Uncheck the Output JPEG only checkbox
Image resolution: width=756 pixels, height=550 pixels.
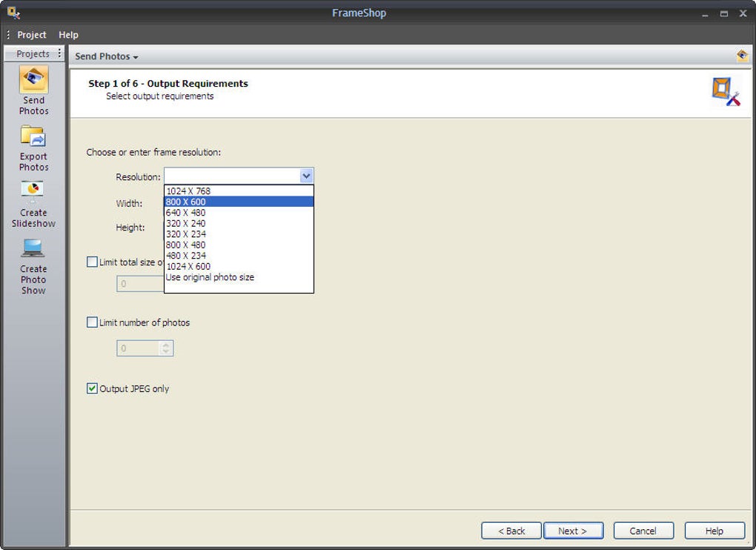92,388
